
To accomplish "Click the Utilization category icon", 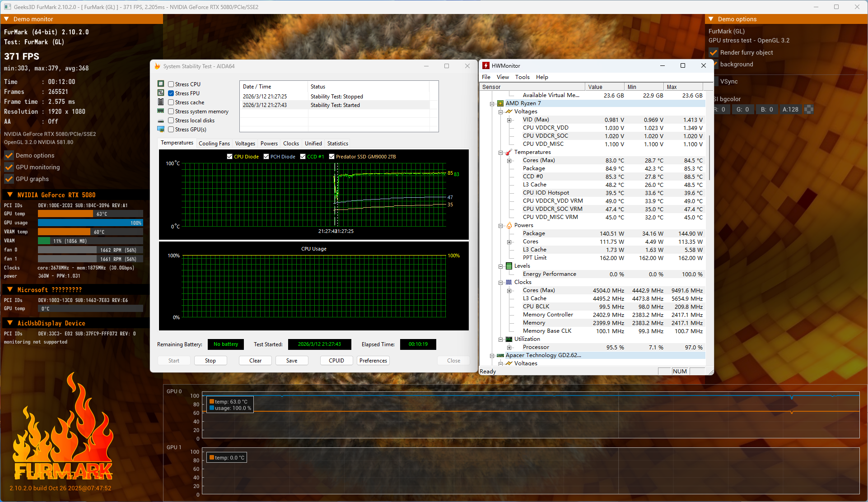I will coord(509,339).
